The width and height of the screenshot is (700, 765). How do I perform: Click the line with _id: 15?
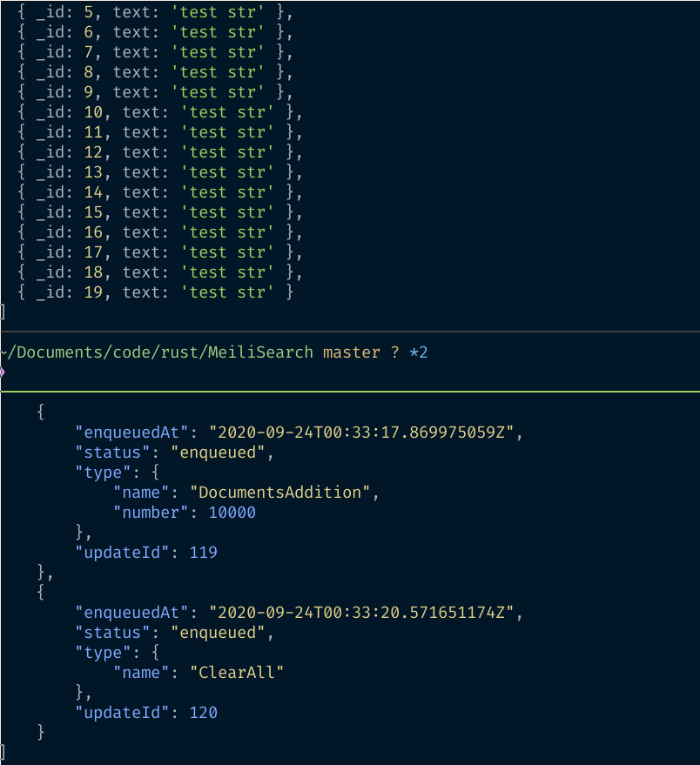point(159,212)
